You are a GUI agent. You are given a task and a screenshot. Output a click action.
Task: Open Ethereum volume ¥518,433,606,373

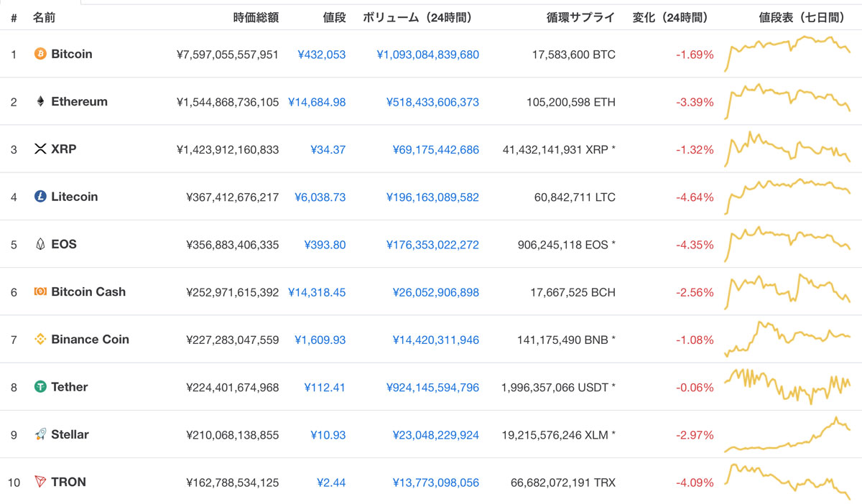point(432,102)
